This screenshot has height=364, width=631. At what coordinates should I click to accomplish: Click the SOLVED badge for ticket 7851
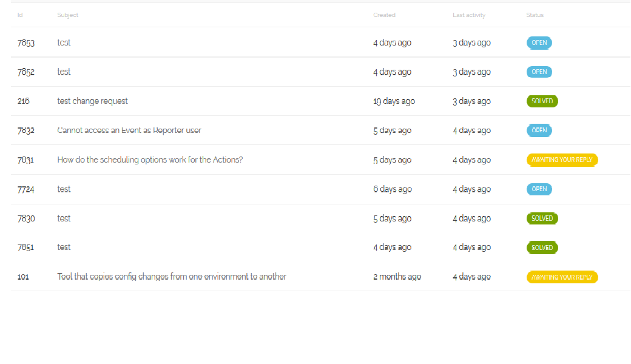(x=542, y=248)
